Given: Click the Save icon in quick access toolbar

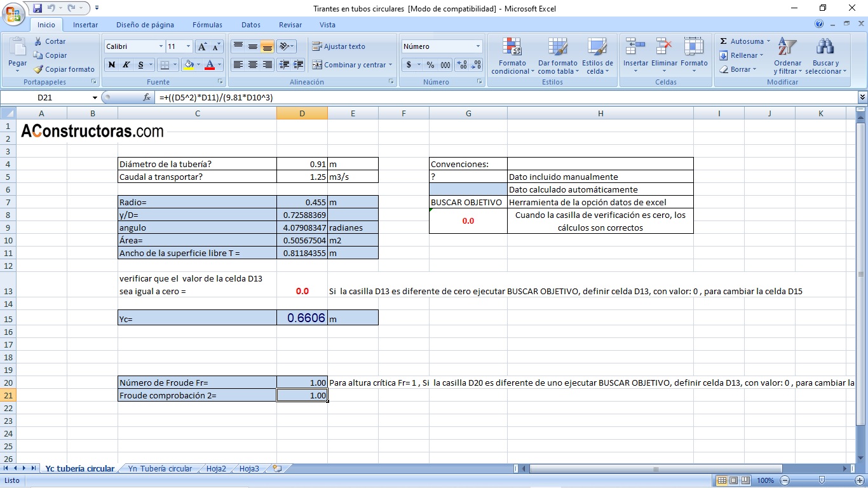Looking at the screenshot, I should (37, 8).
